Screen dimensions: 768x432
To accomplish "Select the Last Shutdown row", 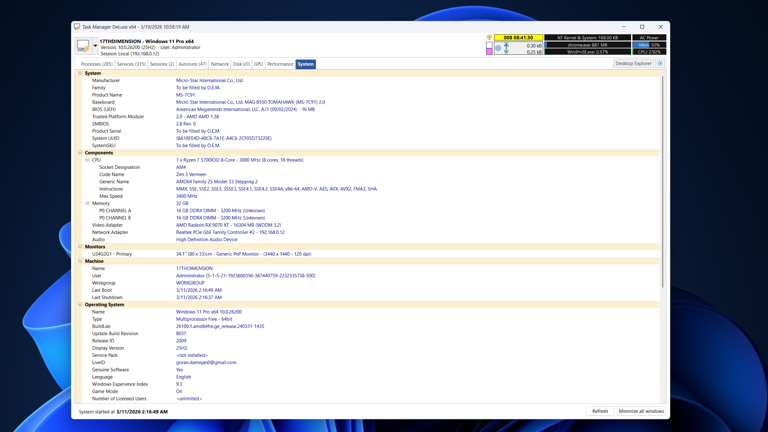I will click(371, 297).
